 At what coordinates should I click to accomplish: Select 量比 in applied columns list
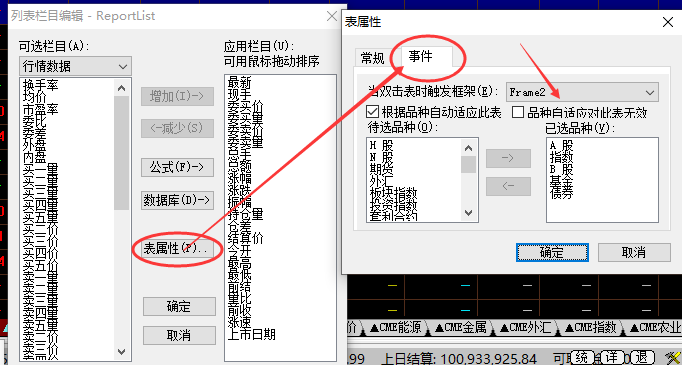(239, 299)
